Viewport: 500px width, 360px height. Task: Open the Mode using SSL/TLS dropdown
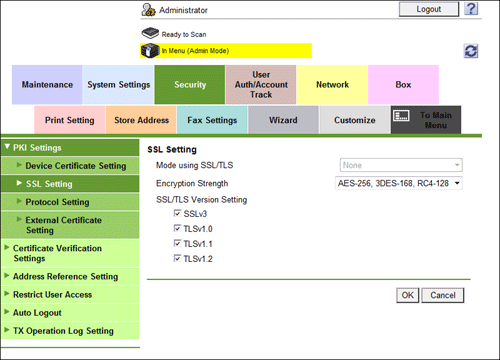pos(401,165)
